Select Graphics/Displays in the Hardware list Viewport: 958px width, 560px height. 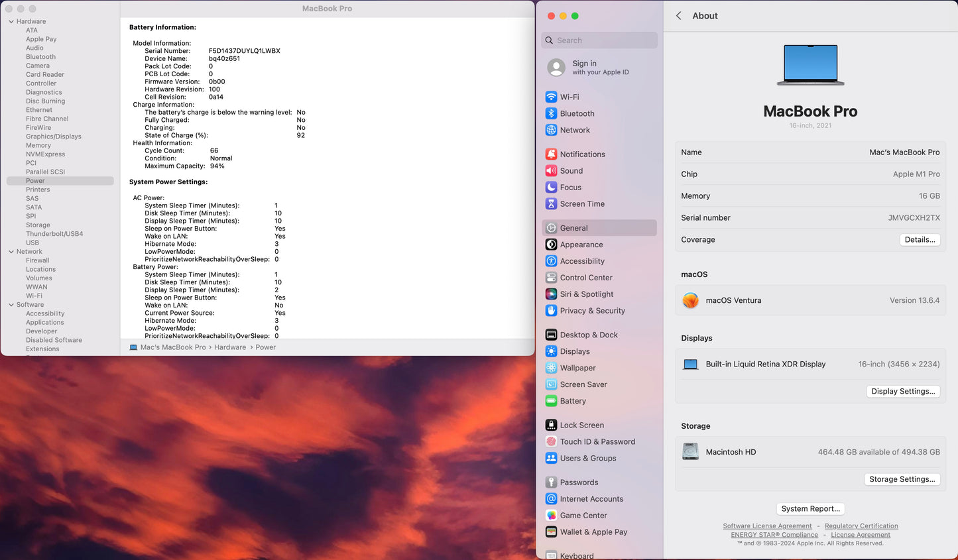pyautogui.click(x=54, y=137)
